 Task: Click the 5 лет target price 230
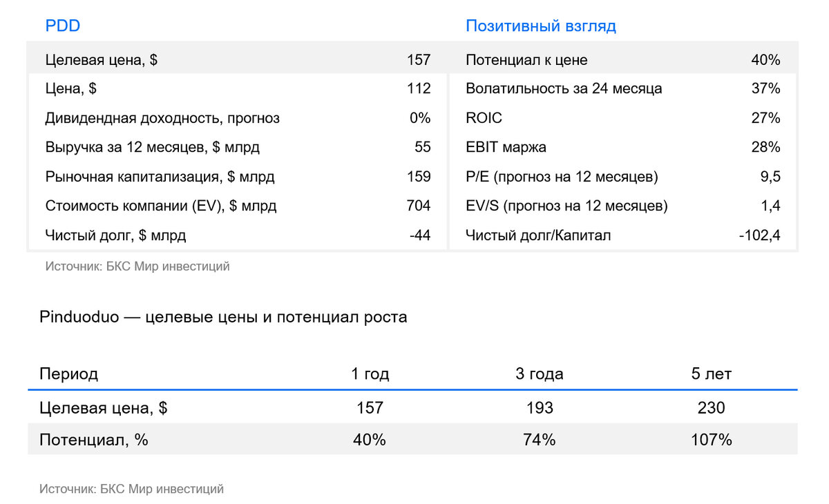point(711,408)
